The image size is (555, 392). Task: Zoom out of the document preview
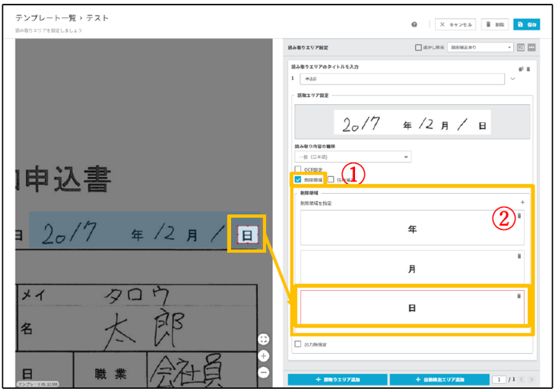(x=264, y=372)
